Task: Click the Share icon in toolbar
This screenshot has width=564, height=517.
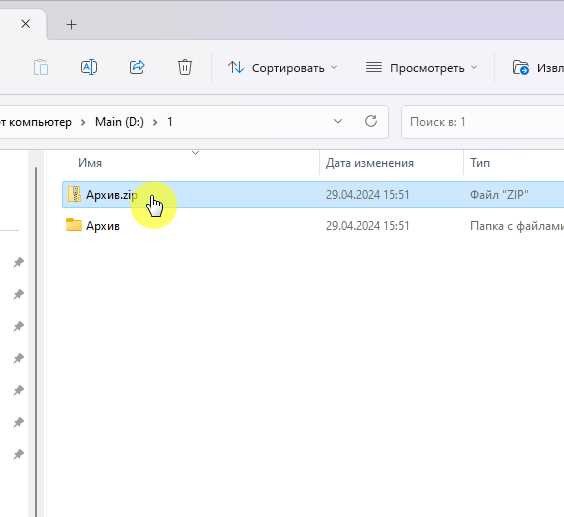Action: pos(137,67)
